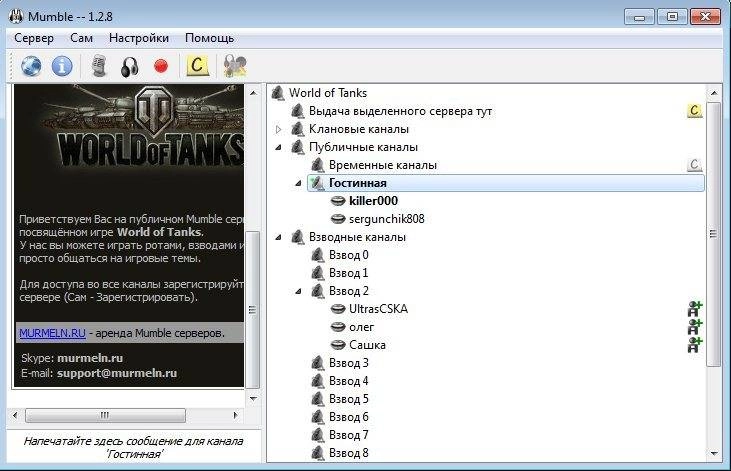Image resolution: width=731 pixels, height=471 pixels.
Task: Click the Connect globe icon in toolbar
Action: tap(31, 66)
